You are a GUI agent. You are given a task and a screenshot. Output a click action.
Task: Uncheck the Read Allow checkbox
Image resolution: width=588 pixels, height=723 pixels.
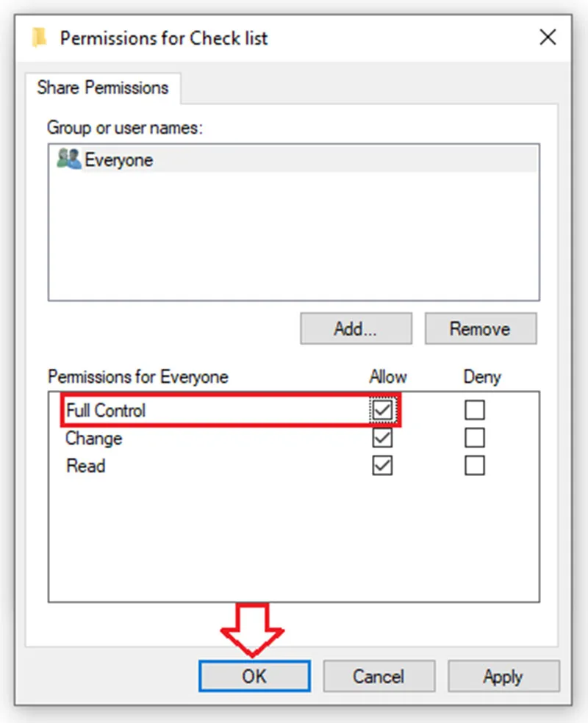pyautogui.click(x=382, y=465)
